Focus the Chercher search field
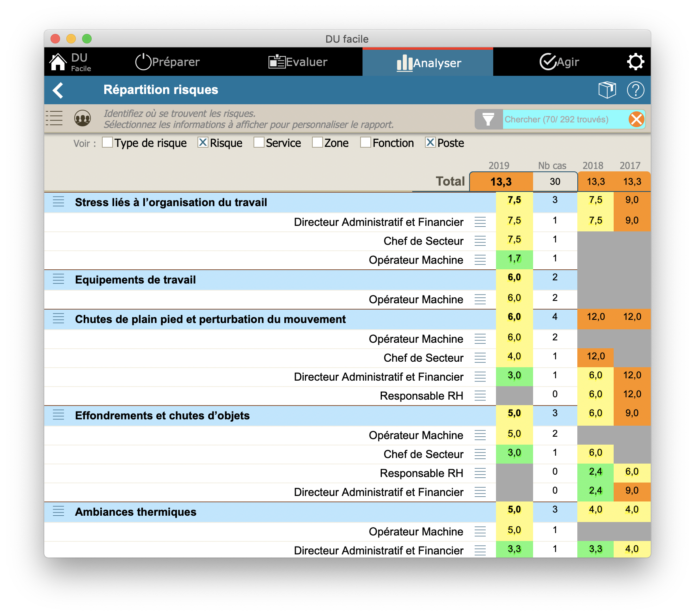 pyautogui.click(x=565, y=119)
